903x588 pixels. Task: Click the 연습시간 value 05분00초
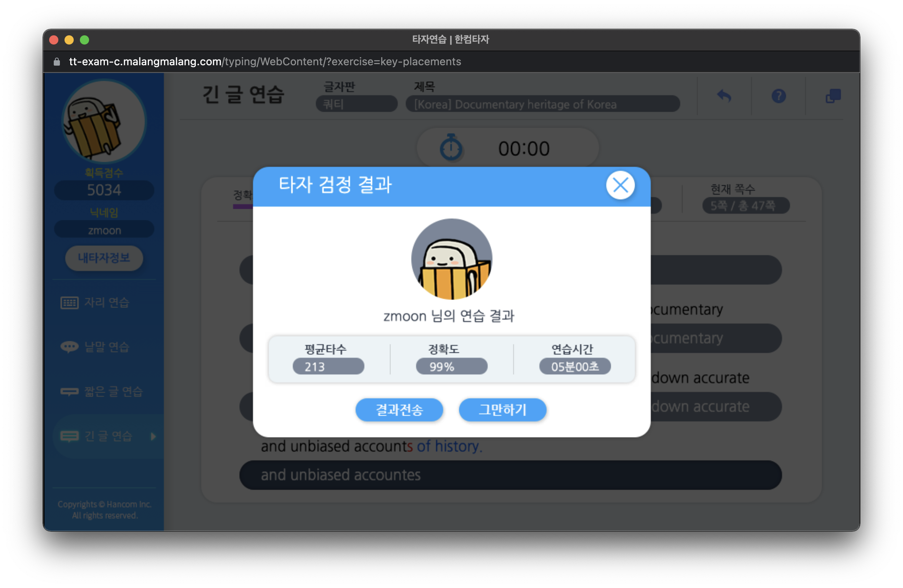(x=575, y=367)
